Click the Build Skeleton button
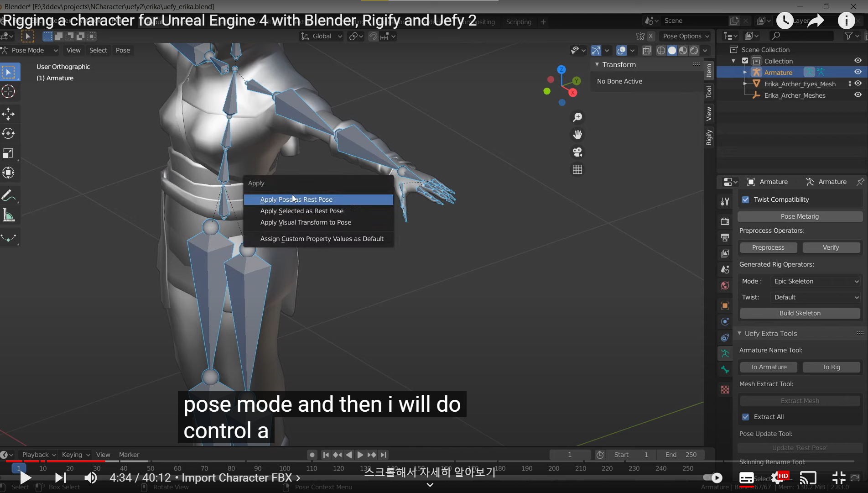The height and width of the screenshot is (493, 868). [x=800, y=313]
